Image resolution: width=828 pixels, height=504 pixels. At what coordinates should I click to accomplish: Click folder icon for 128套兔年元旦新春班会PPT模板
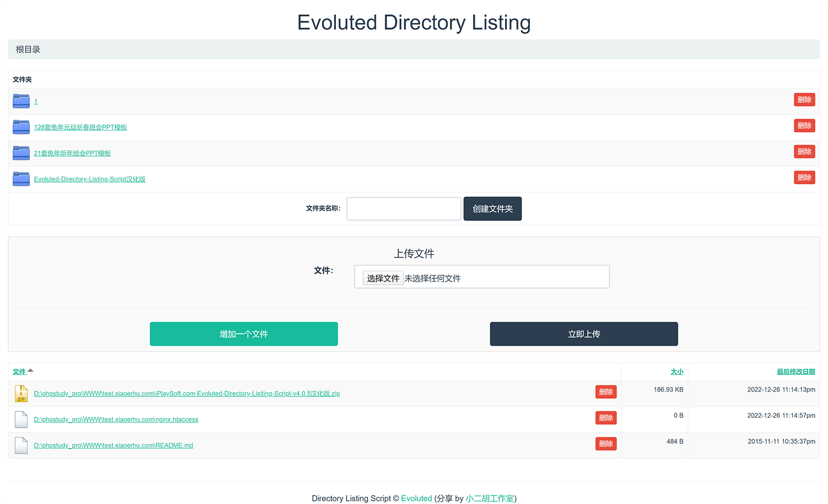[x=21, y=127]
